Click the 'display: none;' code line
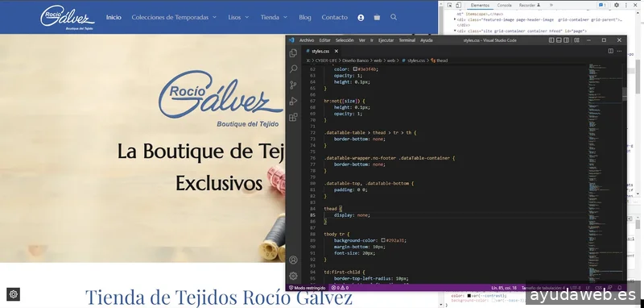This screenshot has height=308, width=644. click(x=352, y=215)
